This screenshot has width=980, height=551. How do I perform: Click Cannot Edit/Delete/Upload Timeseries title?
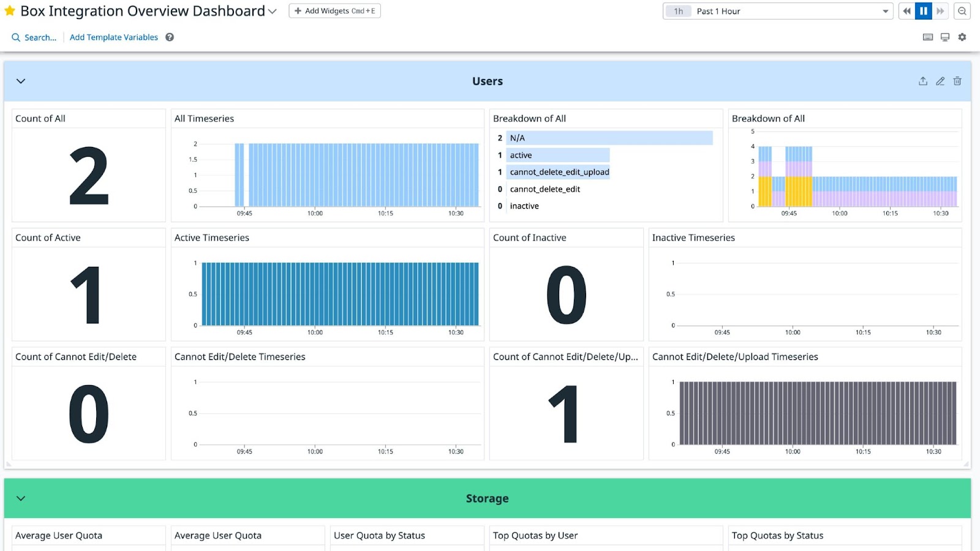[x=735, y=357]
